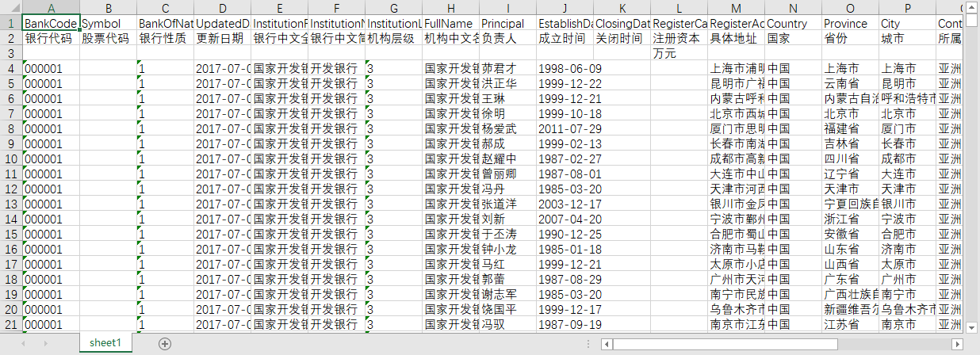
Task: Click the BankCode cell in row 1
Action: coord(52,24)
